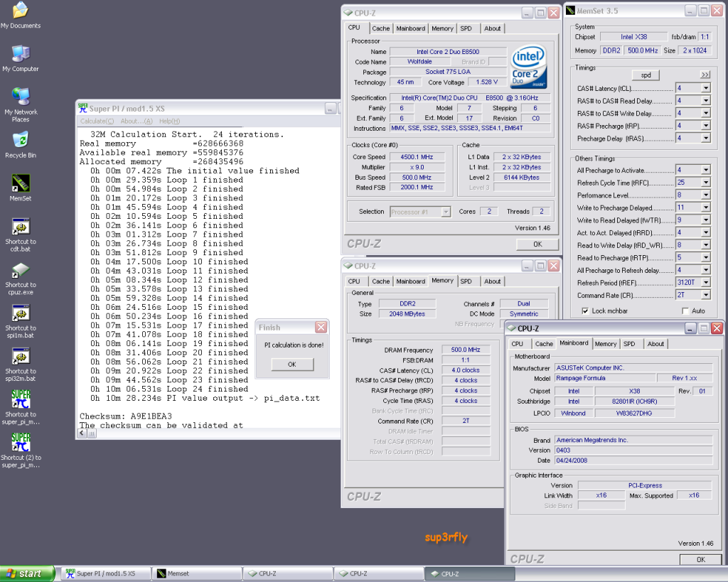Switch to Cache tab in top CPU-Z
Image resolution: width=728 pixels, height=582 pixels.
click(x=381, y=28)
